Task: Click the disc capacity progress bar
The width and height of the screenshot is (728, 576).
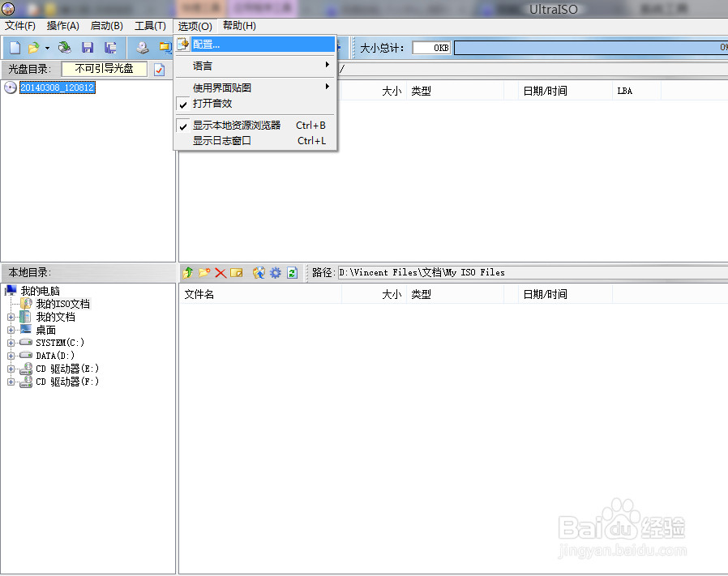Action: click(x=590, y=48)
